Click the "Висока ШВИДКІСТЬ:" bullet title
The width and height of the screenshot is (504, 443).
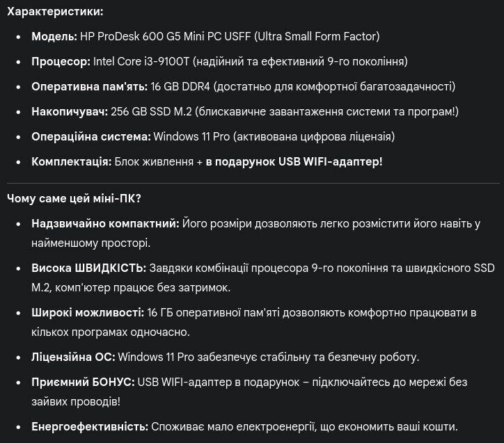[88, 268]
